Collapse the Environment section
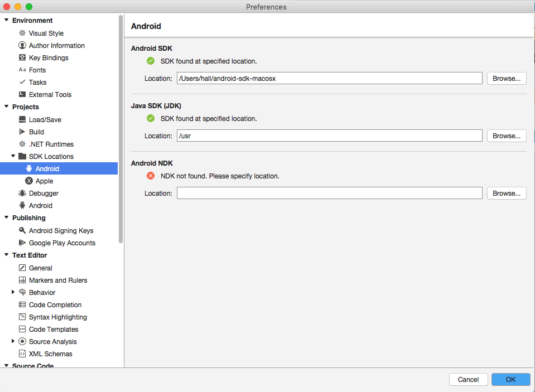 (6, 21)
